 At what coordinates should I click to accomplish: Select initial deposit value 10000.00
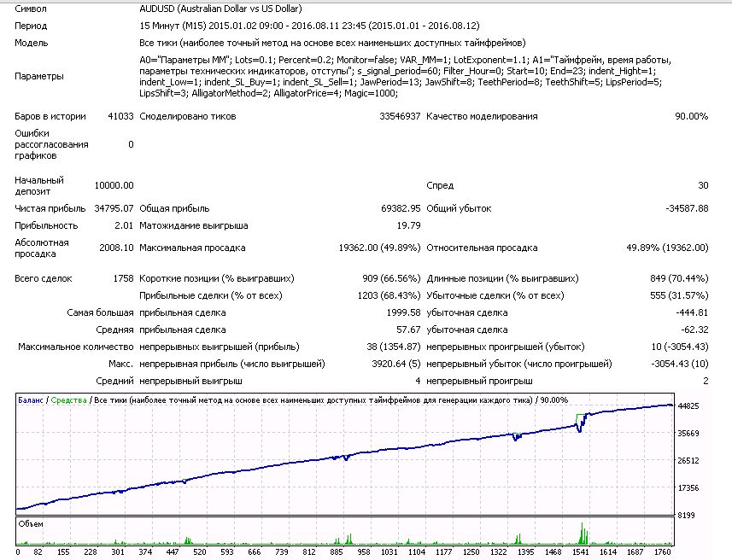[x=114, y=185]
